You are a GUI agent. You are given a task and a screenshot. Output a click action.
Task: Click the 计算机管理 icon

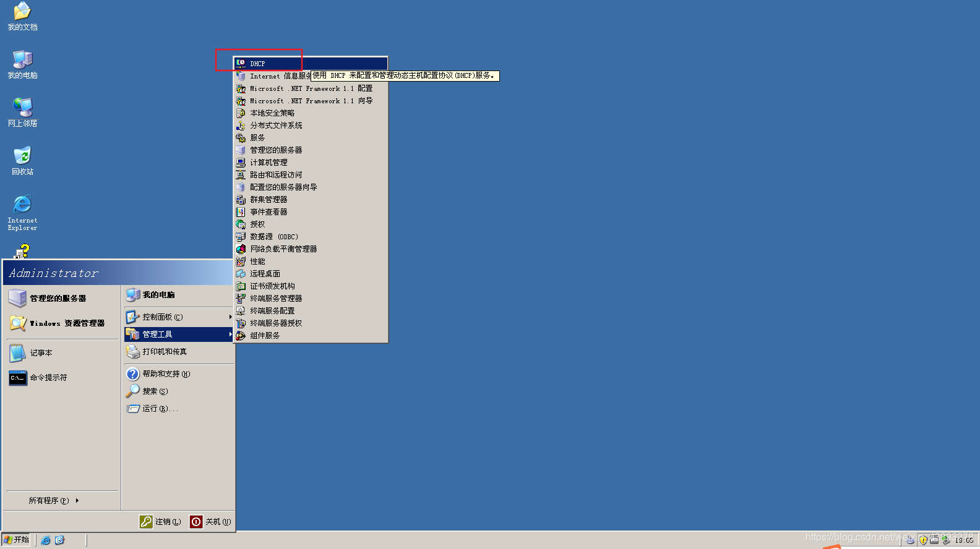(x=241, y=163)
